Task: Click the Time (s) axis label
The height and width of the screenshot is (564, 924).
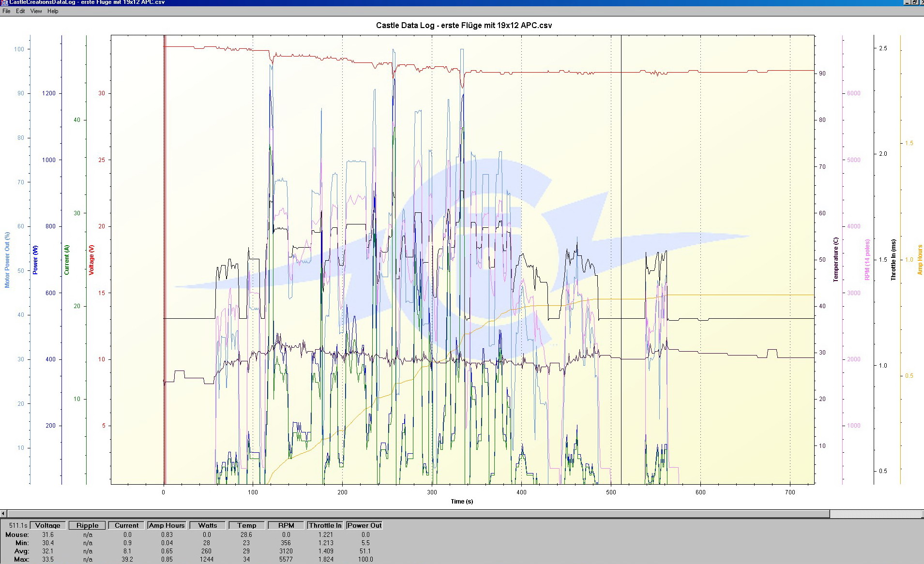Action: tap(462, 501)
